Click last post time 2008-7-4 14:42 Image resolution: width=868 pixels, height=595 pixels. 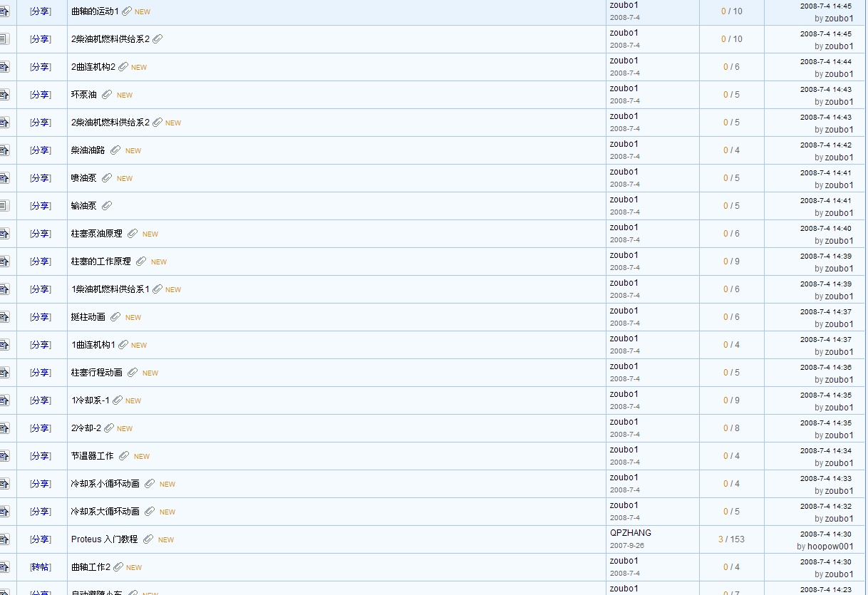[826, 145]
